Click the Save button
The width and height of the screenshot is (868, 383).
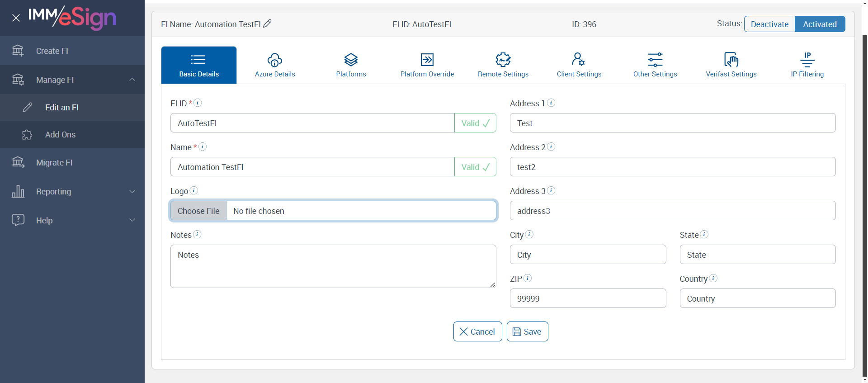[x=527, y=331]
